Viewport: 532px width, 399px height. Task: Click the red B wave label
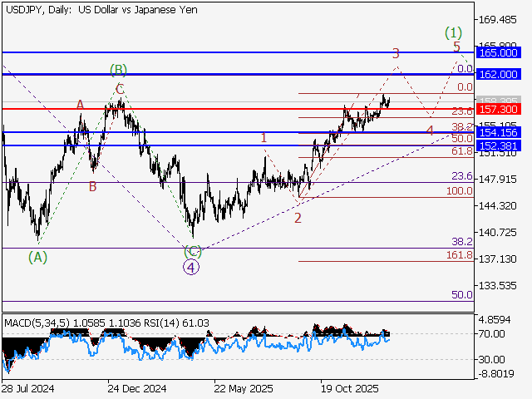tap(92, 187)
